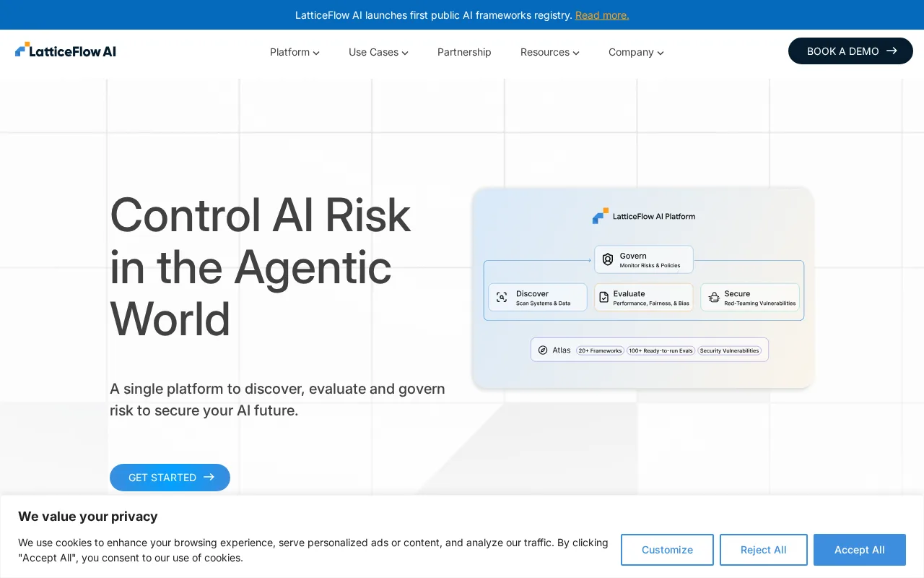This screenshot has height=578, width=924.
Task: Open the Customize cookie settings
Action: tap(667, 550)
